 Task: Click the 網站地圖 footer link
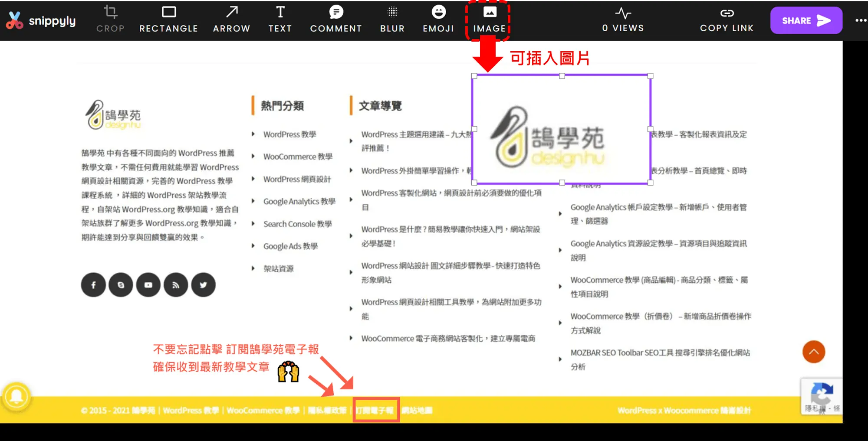(417, 410)
